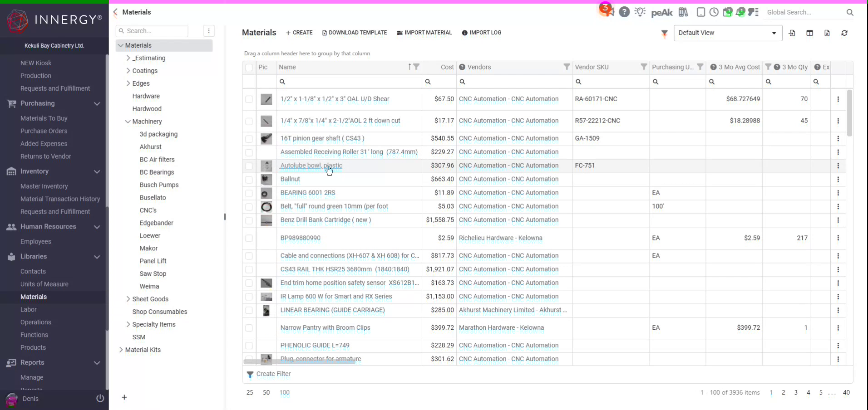The width and height of the screenshot is (868, 410).
Task: Open the Help icon in the top bar
Action: click(625, 12)
